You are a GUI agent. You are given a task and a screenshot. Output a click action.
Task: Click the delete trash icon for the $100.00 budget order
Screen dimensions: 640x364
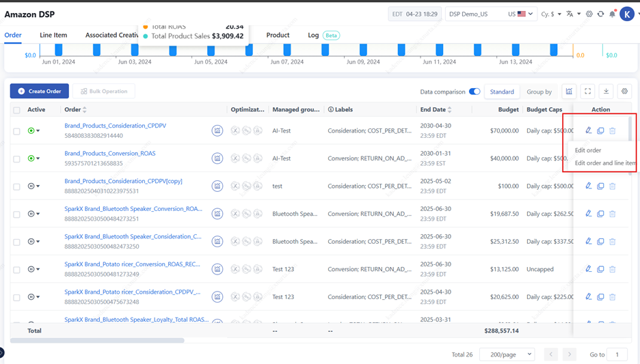[612, 186]
